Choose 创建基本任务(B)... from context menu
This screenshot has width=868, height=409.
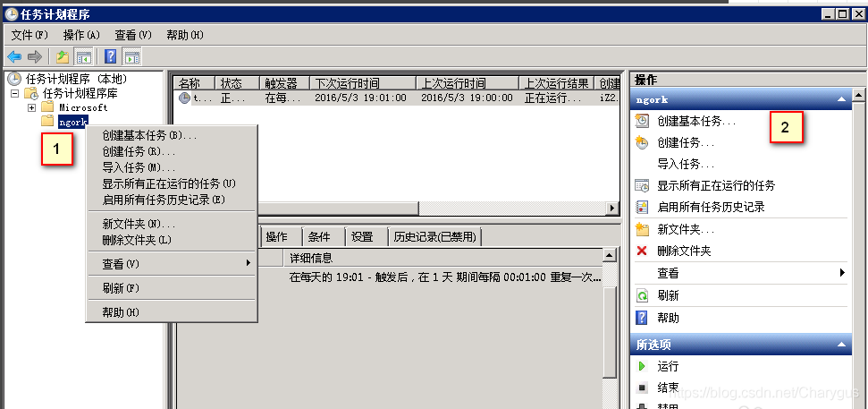click(x=172, y=134)
